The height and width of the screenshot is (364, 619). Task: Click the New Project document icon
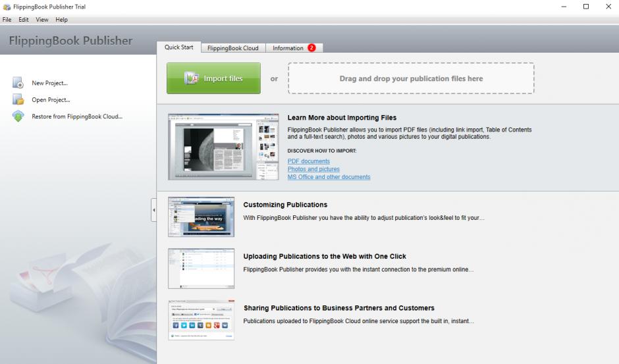(18, 82)
